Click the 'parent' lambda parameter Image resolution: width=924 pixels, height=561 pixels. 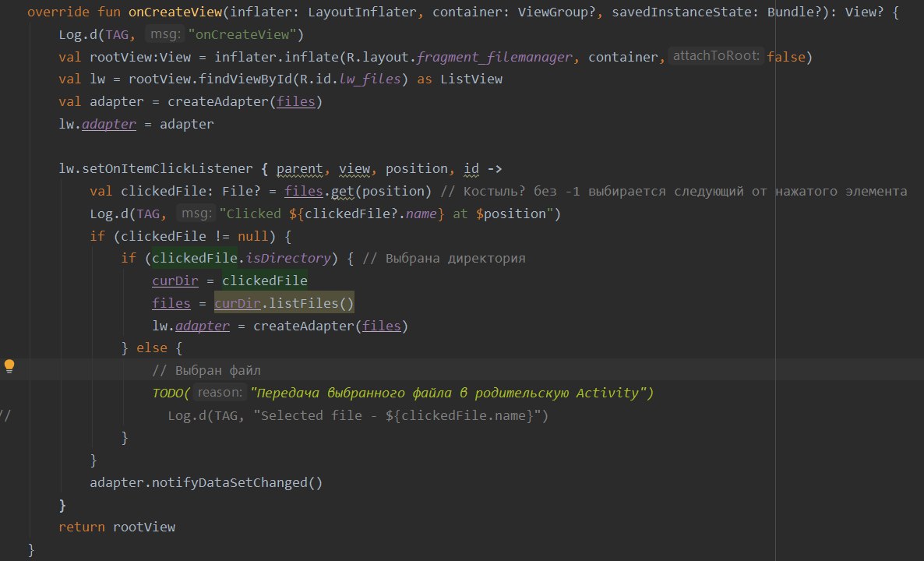(299, 169)
